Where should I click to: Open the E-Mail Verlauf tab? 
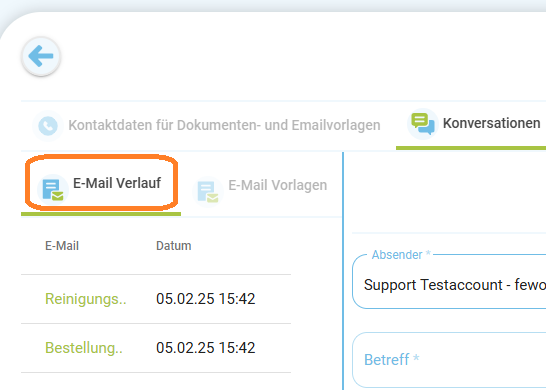tap(101, 184)
